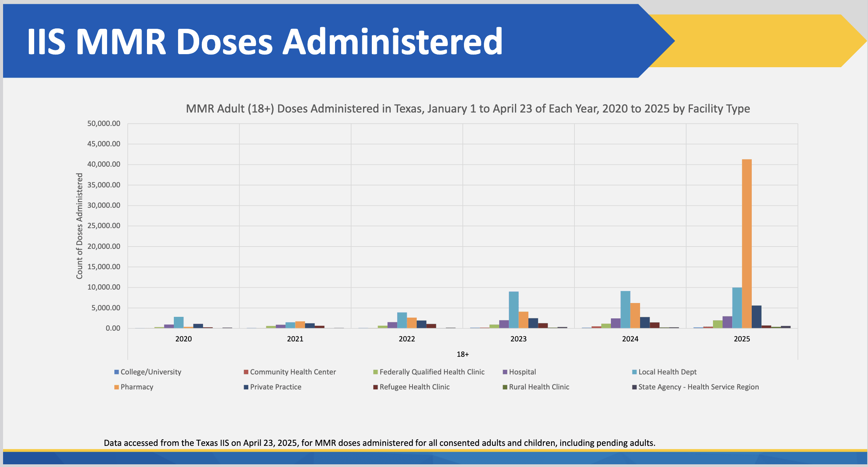
Task: Click the Count of Doses Administered axis title
Action: point(79,226)
